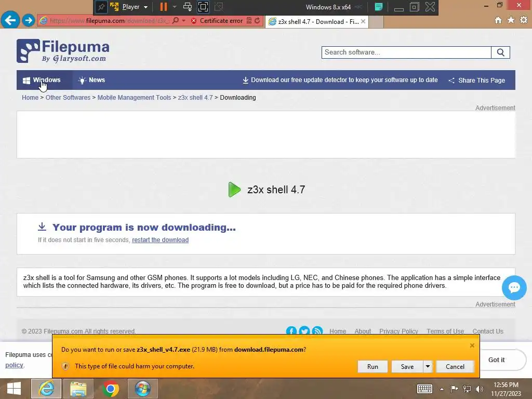Open the Mobile Management Tools breadcrumb
This screenshot has width=532, height=399.
tap(134, 97)
